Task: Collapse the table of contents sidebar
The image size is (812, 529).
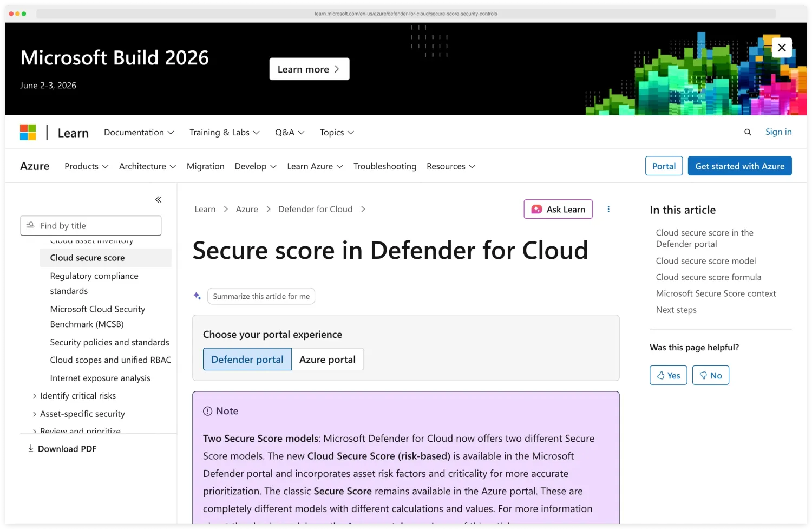Action: pos(159,200)
